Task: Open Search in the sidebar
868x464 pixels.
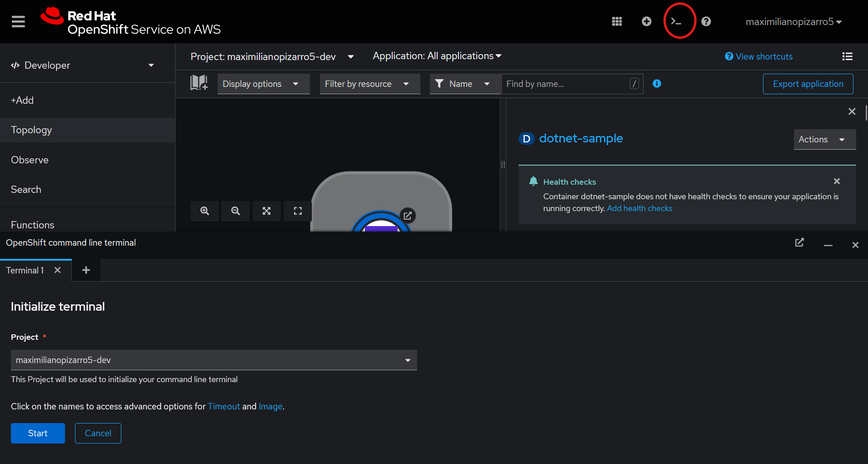Action: click(87, 190)
